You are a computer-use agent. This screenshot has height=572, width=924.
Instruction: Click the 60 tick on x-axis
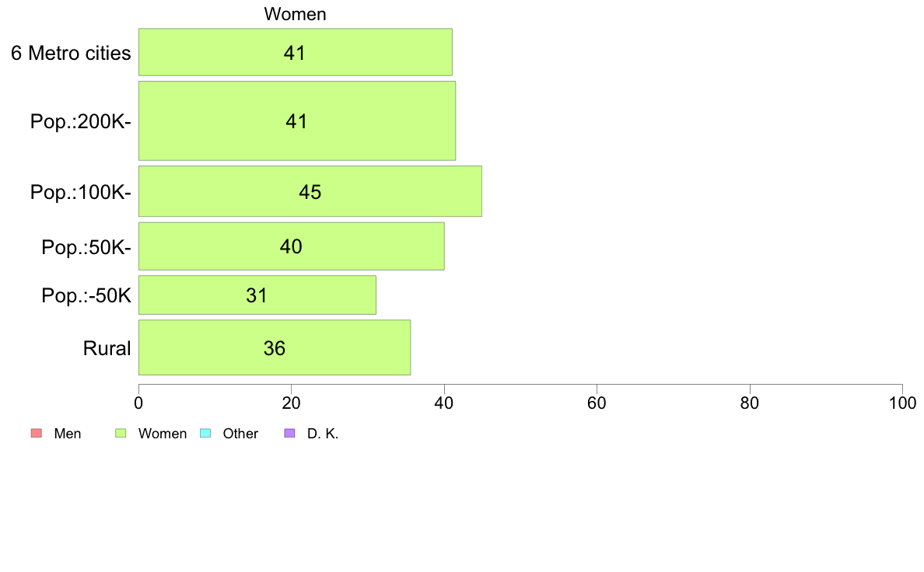pos(597,403)
